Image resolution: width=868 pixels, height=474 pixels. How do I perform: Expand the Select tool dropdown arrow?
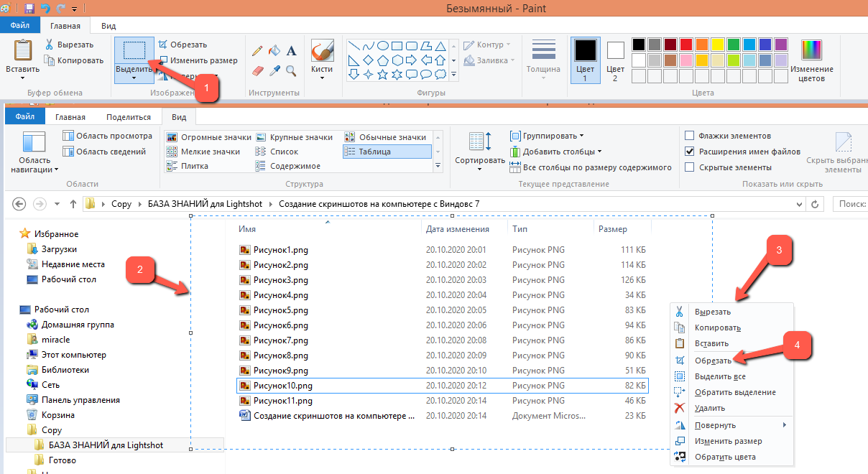134,78
